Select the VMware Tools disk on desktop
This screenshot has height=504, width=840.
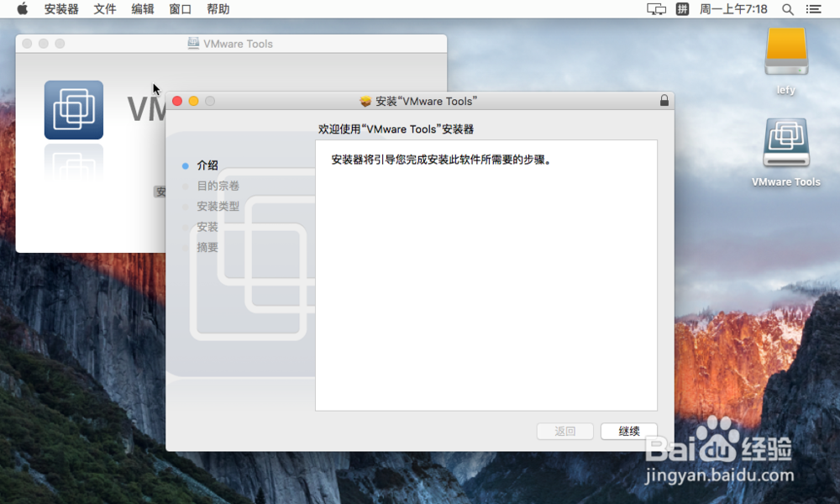pos(786,143)
